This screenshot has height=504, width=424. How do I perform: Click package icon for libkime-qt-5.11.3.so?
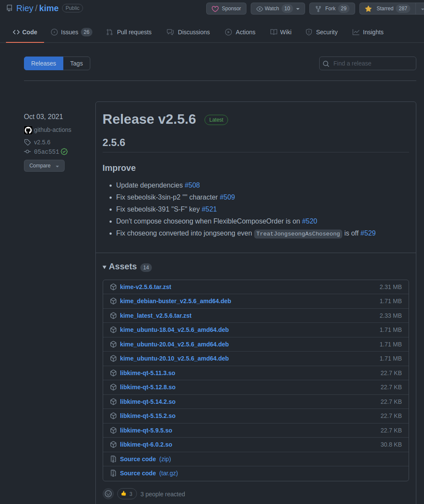[113, 373]
